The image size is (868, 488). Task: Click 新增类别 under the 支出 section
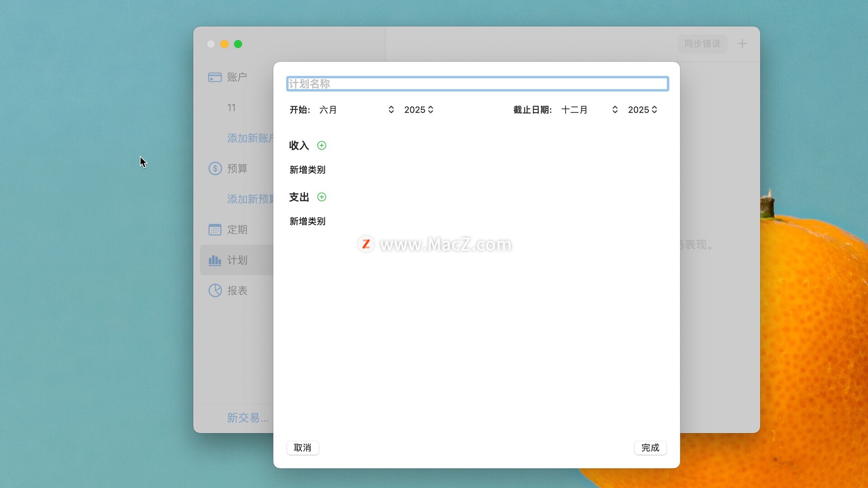(307, 221)
